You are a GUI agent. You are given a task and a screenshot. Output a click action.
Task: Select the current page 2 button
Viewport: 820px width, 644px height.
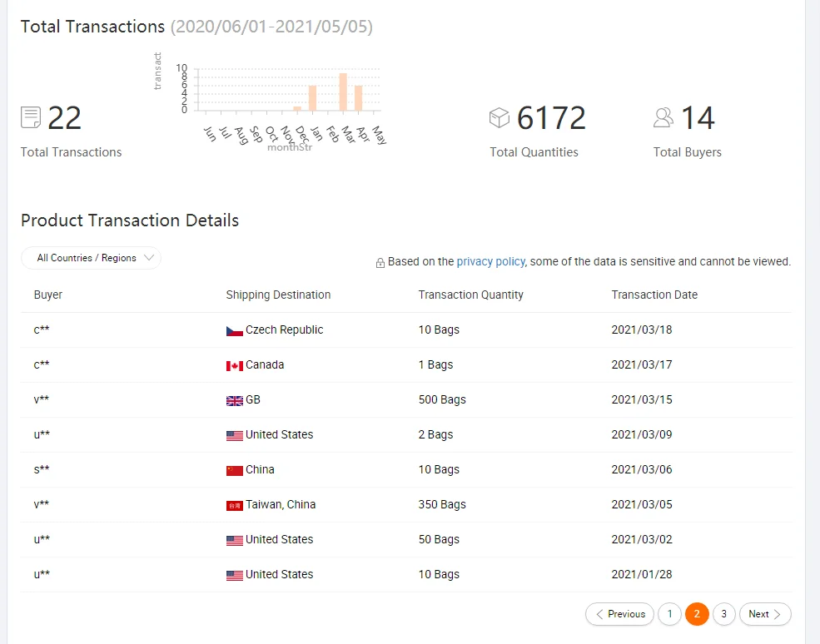pos(697,614)
